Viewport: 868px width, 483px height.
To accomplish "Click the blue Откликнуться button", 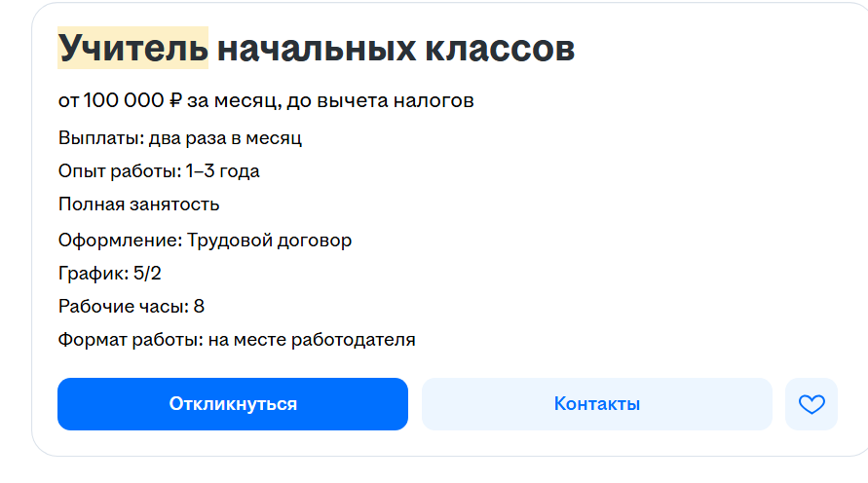I will [x=233, y=404].
